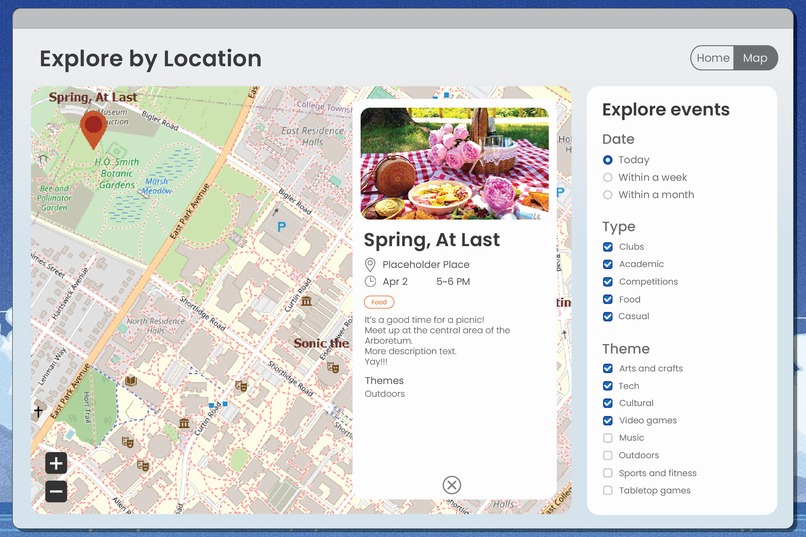The image size is (806, 537).
Task: Close the Spring, At Last event card
Action: pyautogui.click(x=451, y=485)
